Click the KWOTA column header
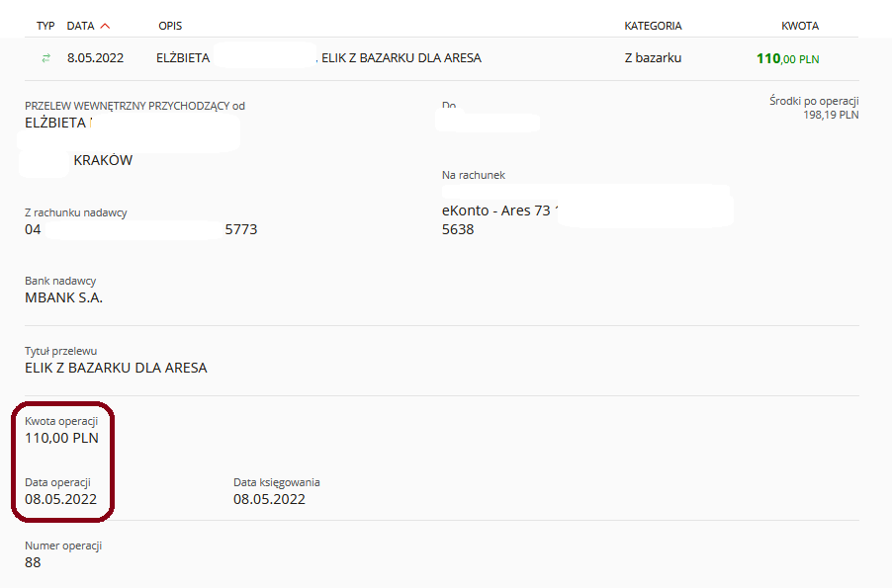Viewport: 892px width, 588px height. click(799, 26)
